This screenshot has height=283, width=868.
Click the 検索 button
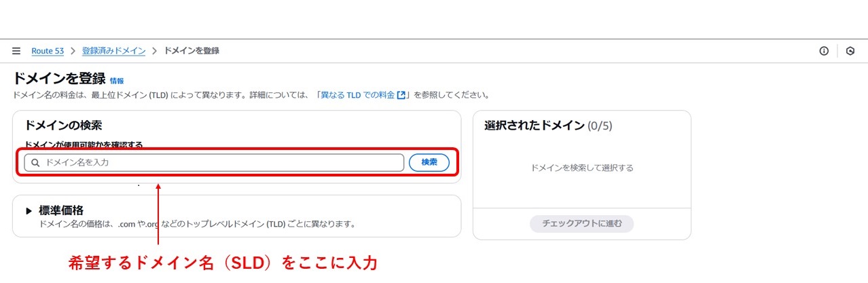click(429, 163)
